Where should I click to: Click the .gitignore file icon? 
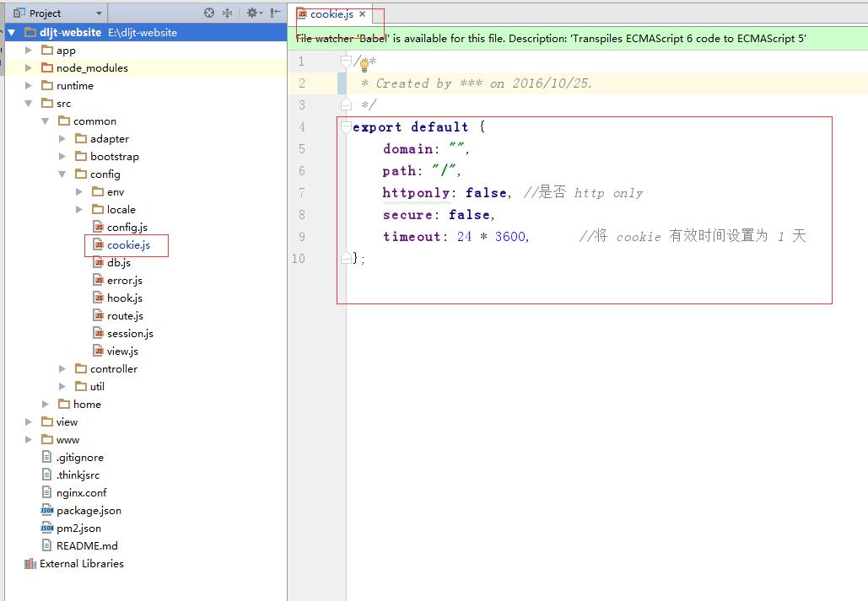coord(47,457)
